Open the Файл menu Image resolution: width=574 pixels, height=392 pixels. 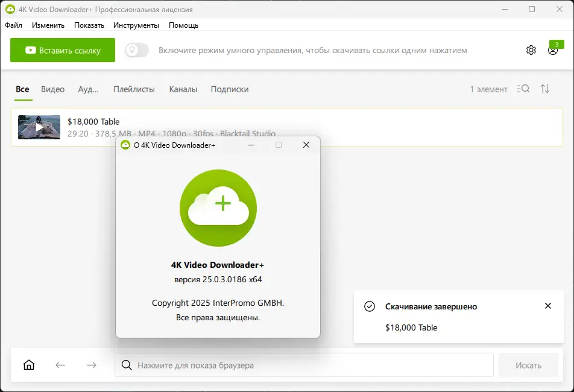pos(13,25)
